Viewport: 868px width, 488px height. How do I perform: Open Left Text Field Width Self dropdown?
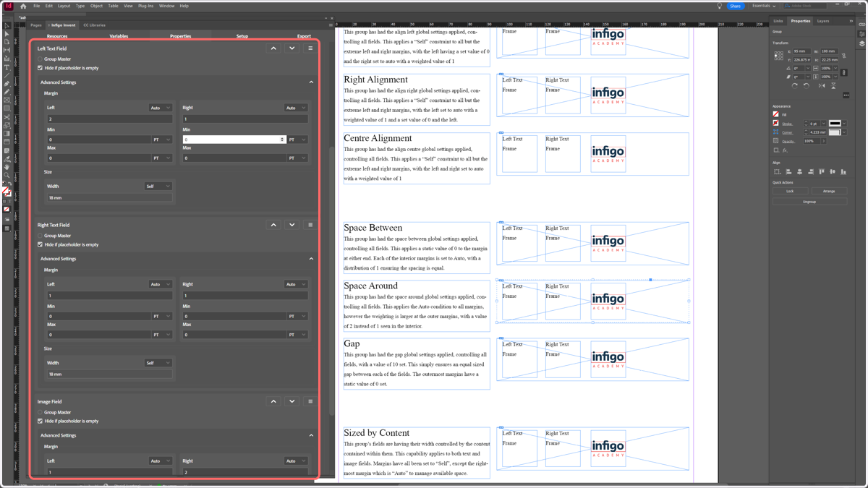click(158, 186)
